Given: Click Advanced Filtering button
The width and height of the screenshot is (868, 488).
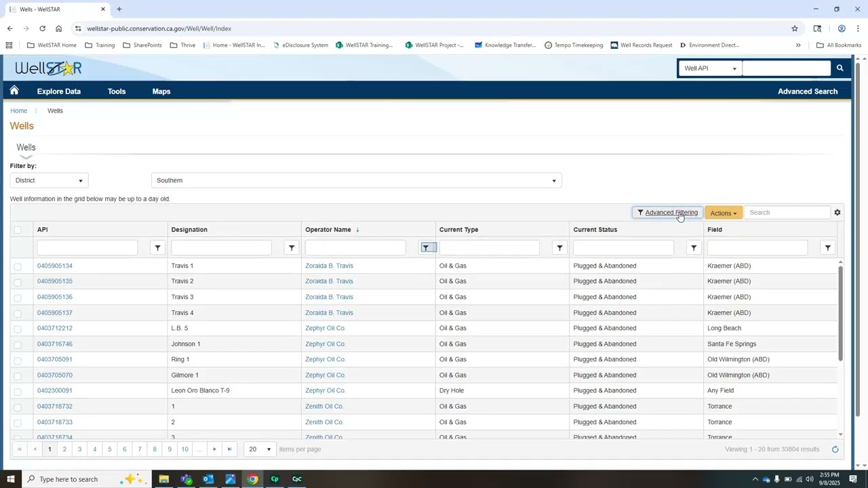Looking at the screenshot, I should point(667,213).
